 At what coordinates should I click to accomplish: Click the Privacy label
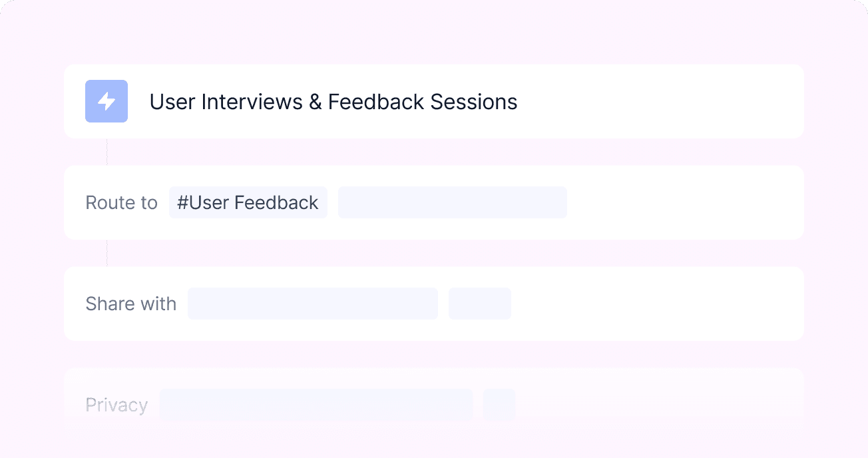(x=116, y=405)
